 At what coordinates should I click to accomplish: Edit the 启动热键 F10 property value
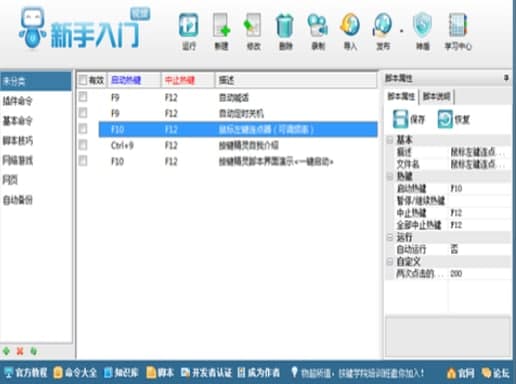480,188
